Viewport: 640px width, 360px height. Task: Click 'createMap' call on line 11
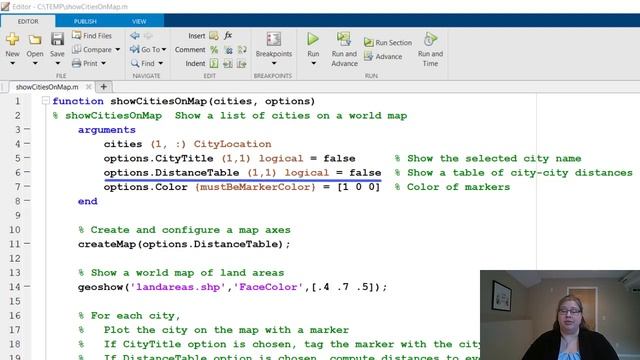click(107, 244)
